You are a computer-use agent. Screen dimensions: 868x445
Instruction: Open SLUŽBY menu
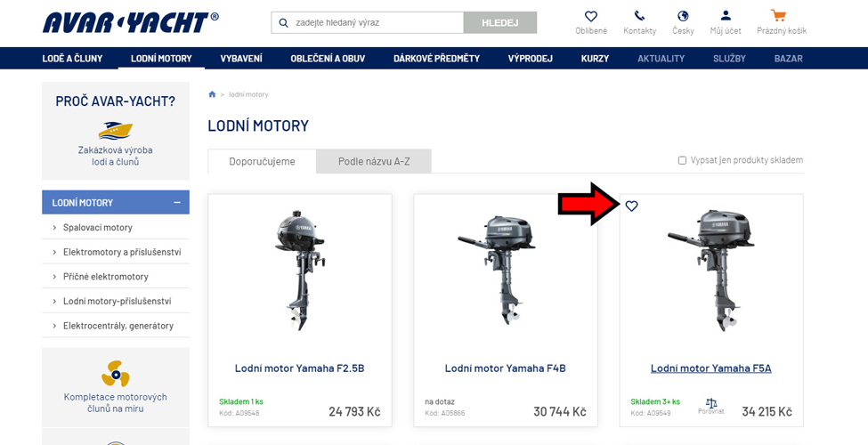pos(730,58)
